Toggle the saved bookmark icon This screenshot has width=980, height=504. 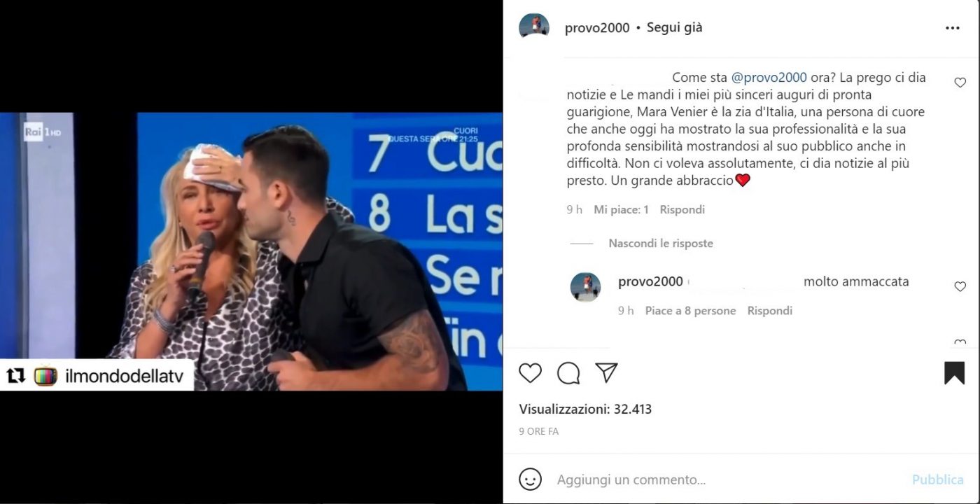pos(954,373)
